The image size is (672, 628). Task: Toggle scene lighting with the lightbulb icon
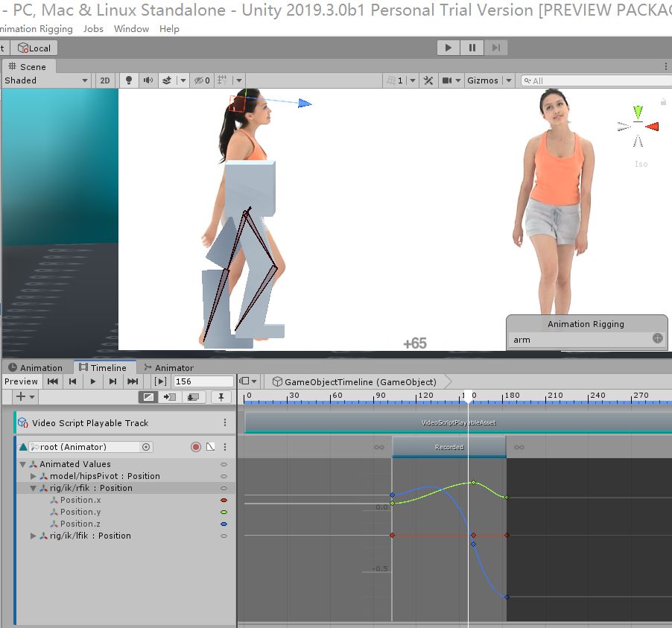pyautogui.click(x=128, y=80)
